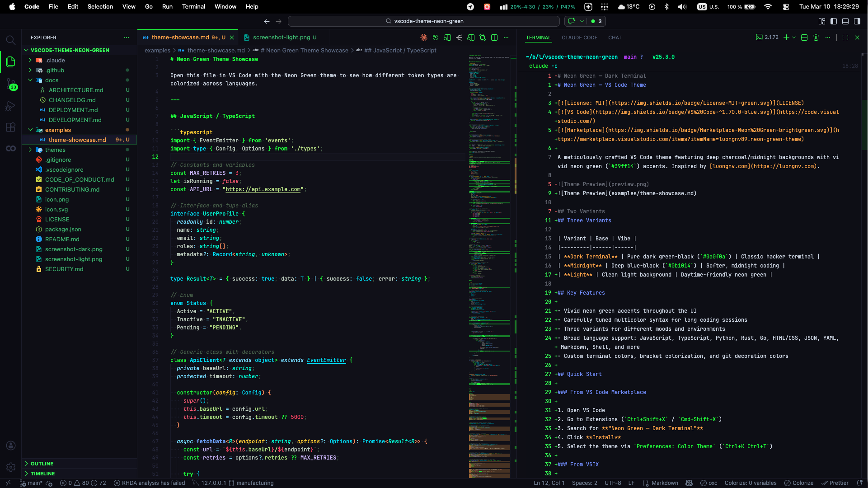868x488 pixels.
Task: Open the Source Control view
Action: coord(11,84)
